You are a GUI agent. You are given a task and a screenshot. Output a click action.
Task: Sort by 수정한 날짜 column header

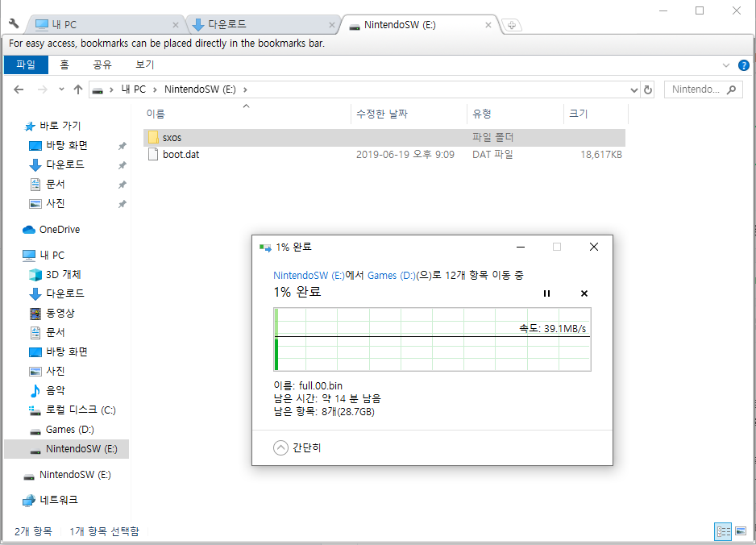click(409, 114)
